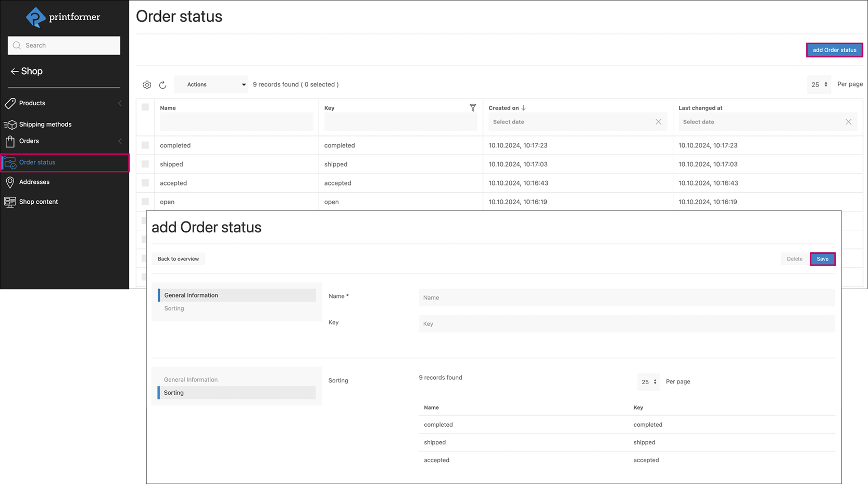Select the shipped row checkbox
The width and height of the screenshot is (868, 484).
pyautogui.click(x=145, y=164)
